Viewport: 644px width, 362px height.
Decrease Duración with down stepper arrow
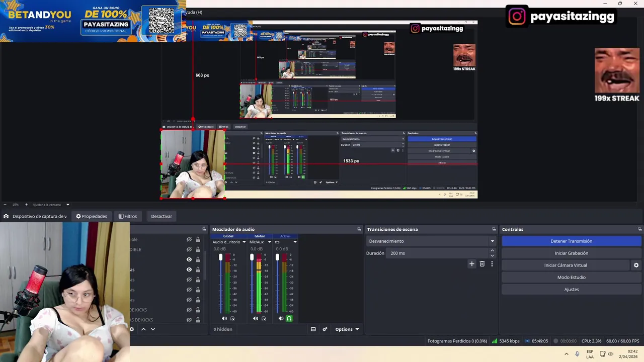tap(492, 255)
